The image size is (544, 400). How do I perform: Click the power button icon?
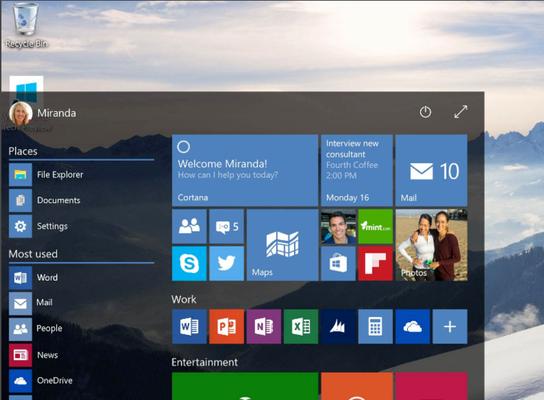[425, 112]
